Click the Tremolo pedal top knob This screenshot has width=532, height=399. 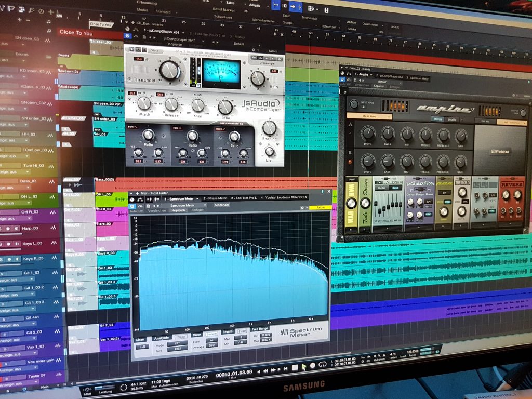coord(462,192)
